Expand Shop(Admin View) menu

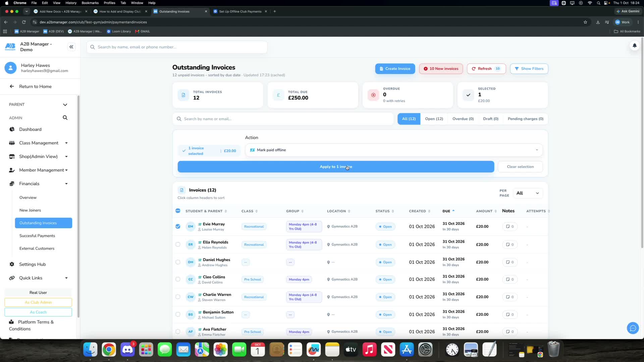click(x=66, y=157)
